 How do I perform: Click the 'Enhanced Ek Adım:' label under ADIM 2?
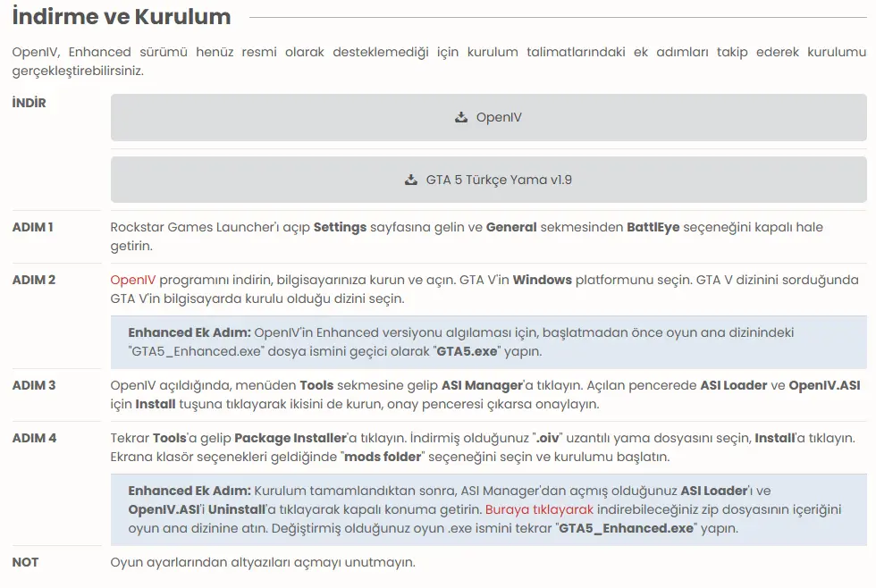(190, 332)
